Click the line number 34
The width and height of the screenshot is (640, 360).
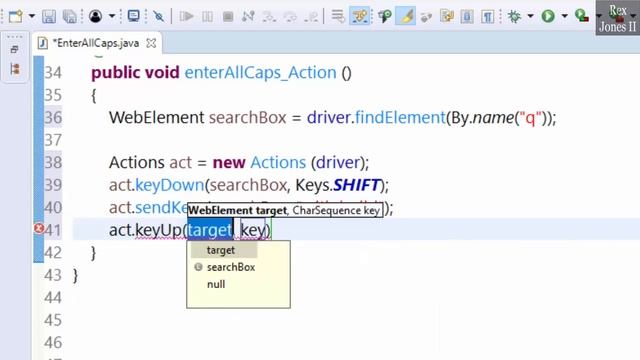click(53, 73)
